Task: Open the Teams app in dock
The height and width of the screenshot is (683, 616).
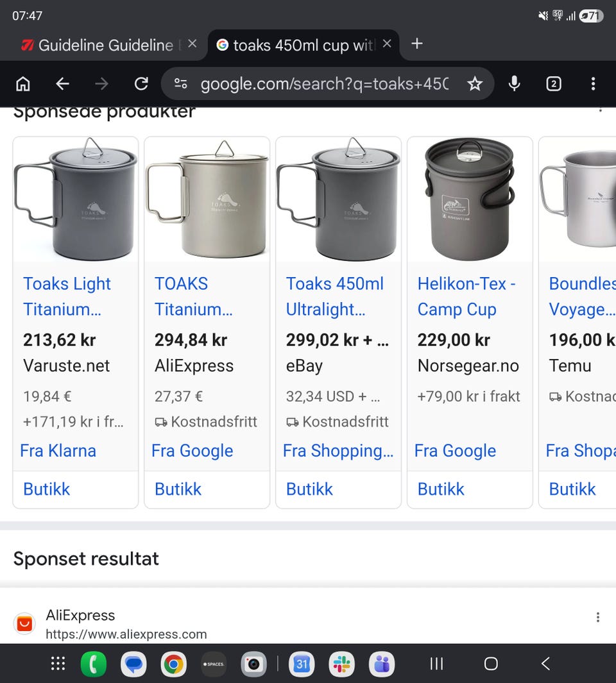Action: click(381, 664)
